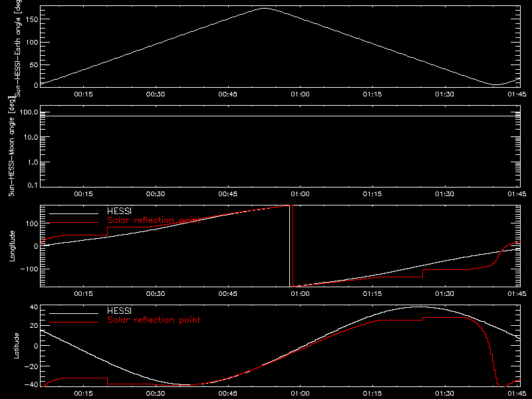Click 01:30 time label under Longitude plot
The image size is (532, 399).
point(445,294)
